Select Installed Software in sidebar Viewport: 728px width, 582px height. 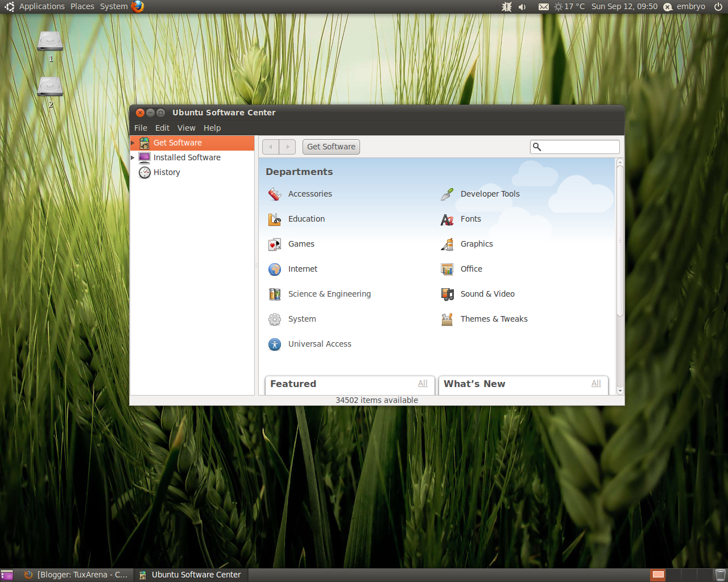(x=192, y=157)
